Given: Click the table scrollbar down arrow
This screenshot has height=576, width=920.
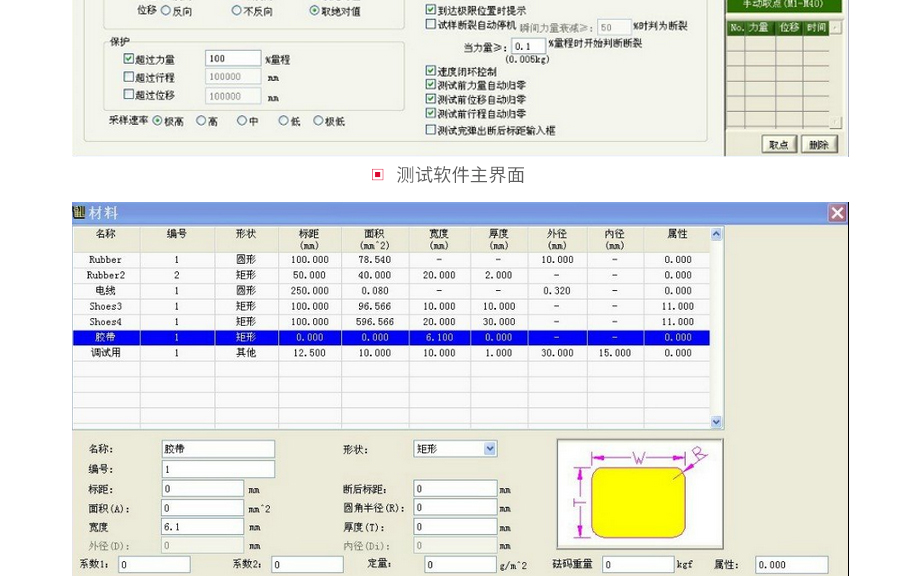Looking at the screenshot, I should click(x=716, y=423).
